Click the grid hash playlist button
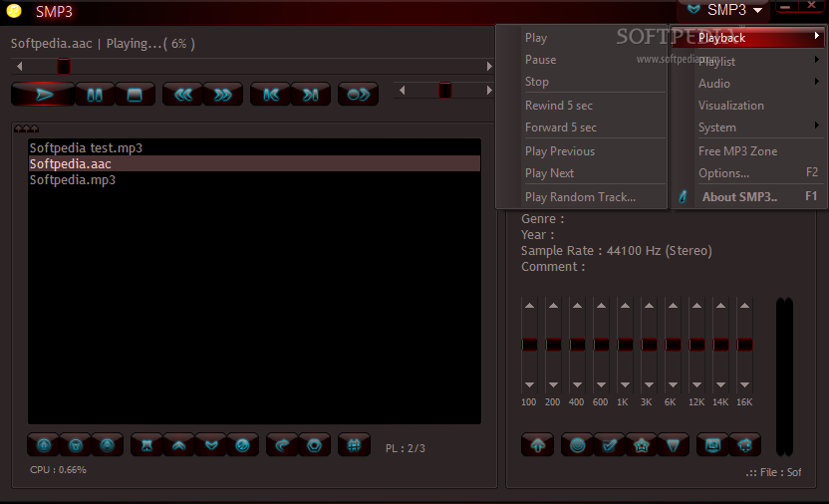The image size is (829, 504). 355,445
